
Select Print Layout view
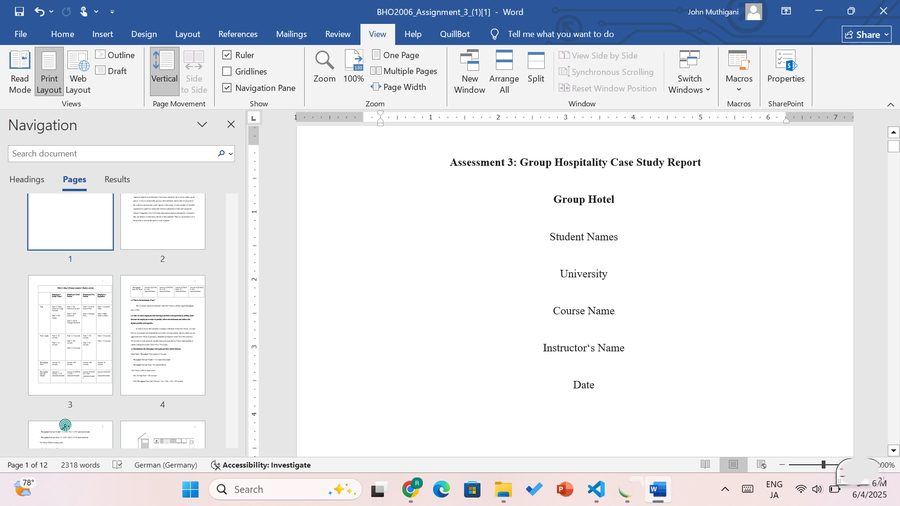(x=49, y=72)
